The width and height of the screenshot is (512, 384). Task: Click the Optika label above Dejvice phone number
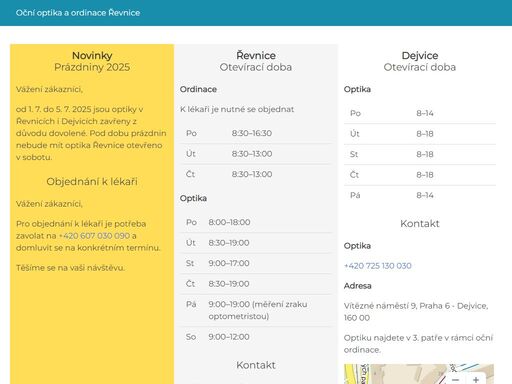click(x=357, y=246)
